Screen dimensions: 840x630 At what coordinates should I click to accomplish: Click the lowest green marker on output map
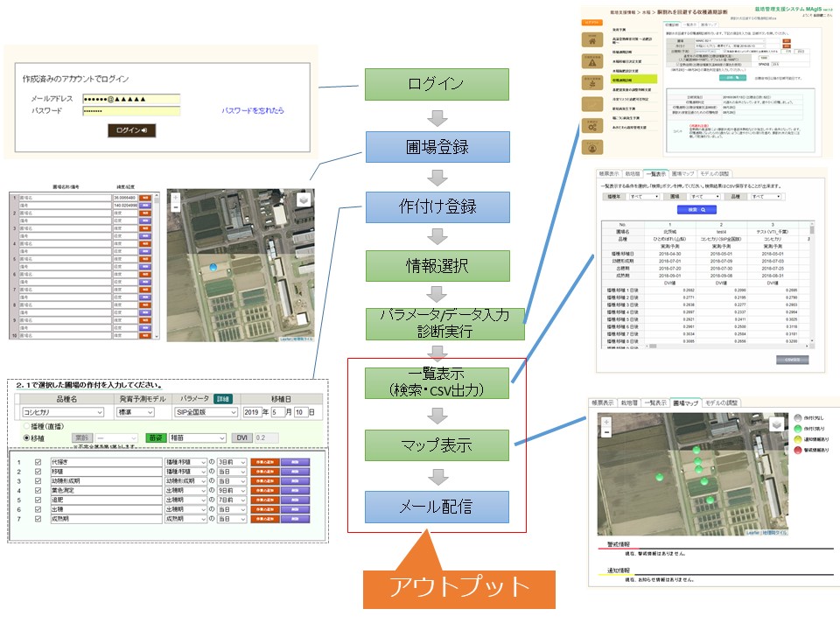click(710, 500)
